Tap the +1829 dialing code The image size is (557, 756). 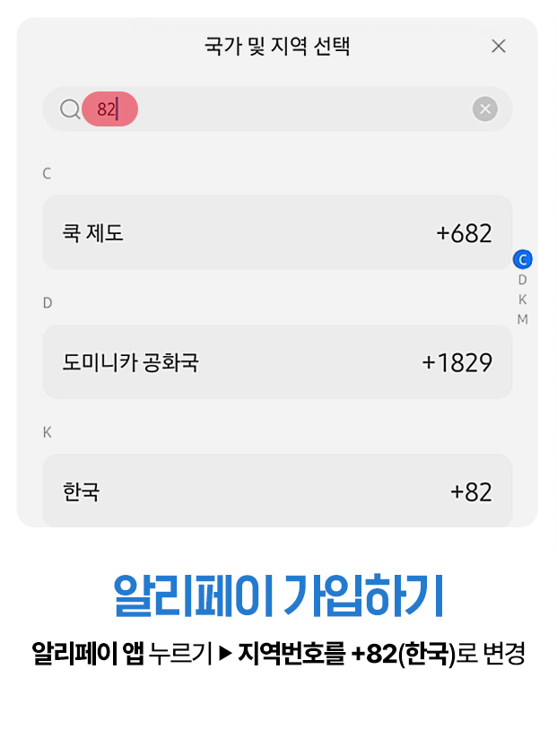[457, 363]
